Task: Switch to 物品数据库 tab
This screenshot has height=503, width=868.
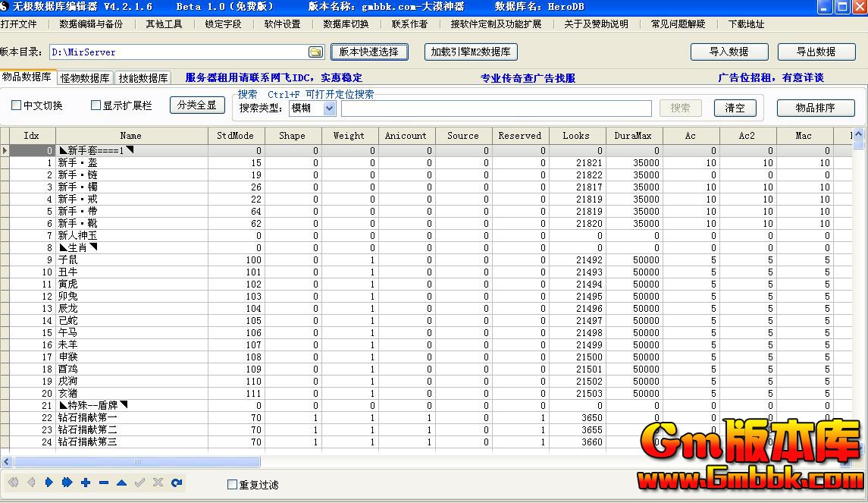Action: point(27,77)
